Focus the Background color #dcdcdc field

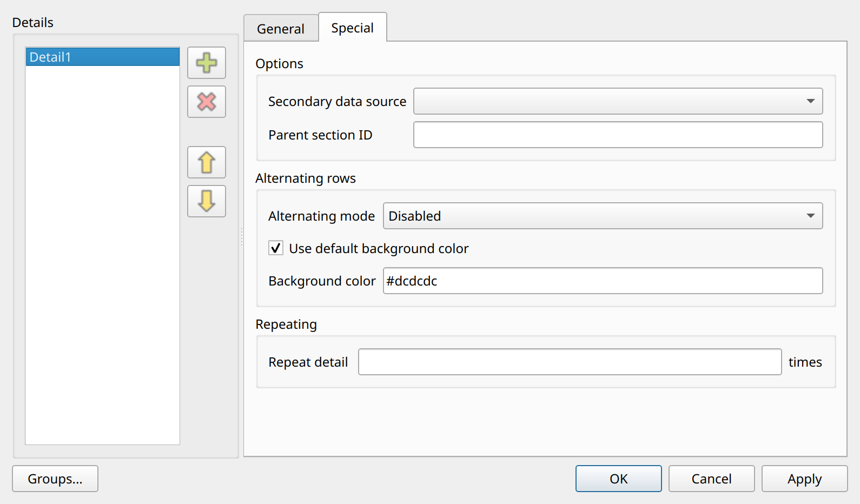click(x=603, y=281)
